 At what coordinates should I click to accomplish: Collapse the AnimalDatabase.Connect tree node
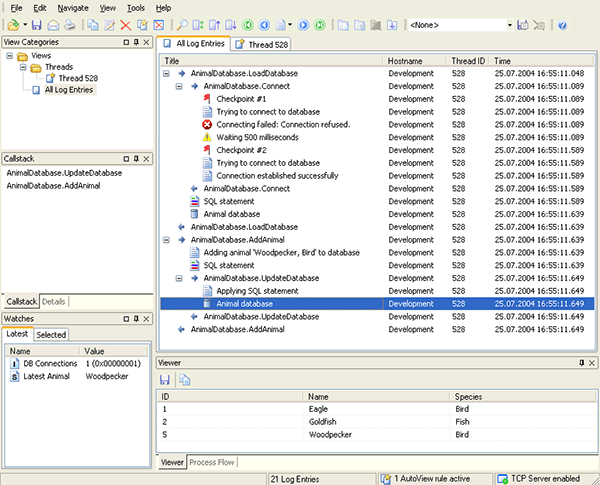pyautogui.click(x=179, y=87)
